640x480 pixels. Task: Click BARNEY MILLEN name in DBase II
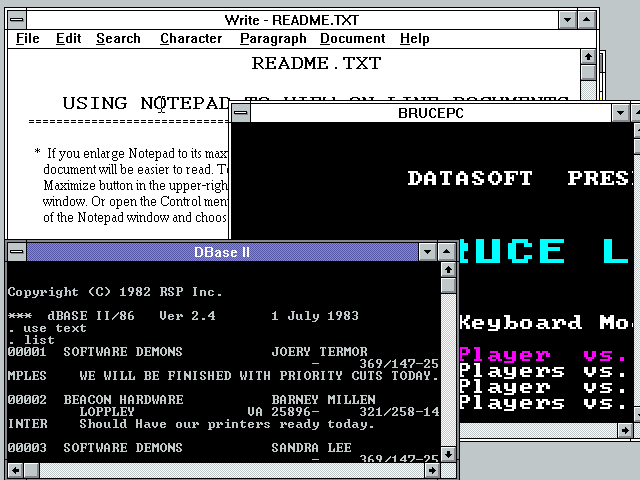pyautogui.click(x=324, y=400)
